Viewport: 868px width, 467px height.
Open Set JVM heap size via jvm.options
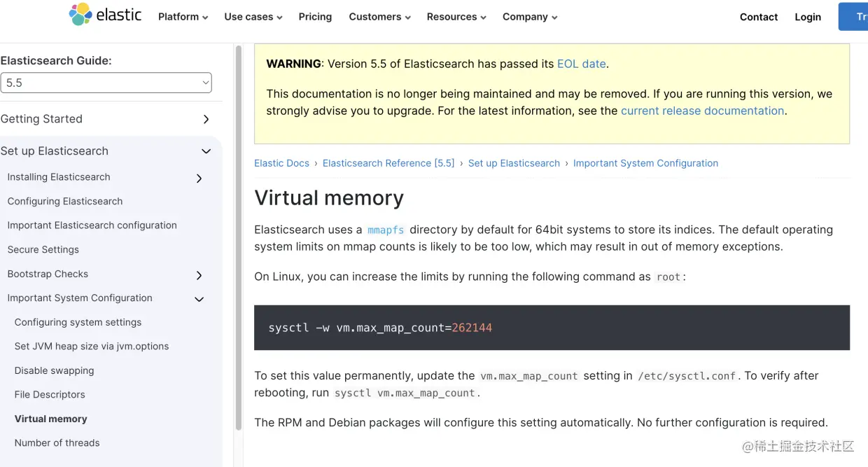pos(92,346)
